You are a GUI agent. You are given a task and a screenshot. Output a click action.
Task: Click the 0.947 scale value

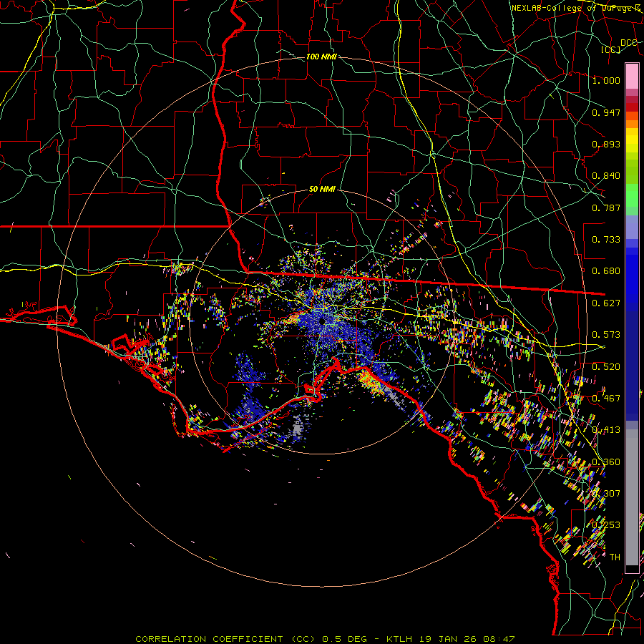[x=606, y=112]
